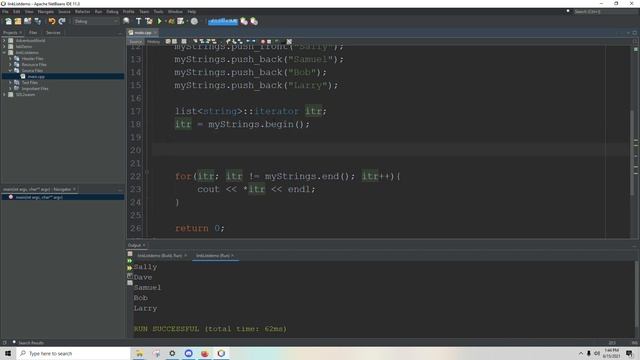Select main function in the Navigator panel

tap(39, 197)
